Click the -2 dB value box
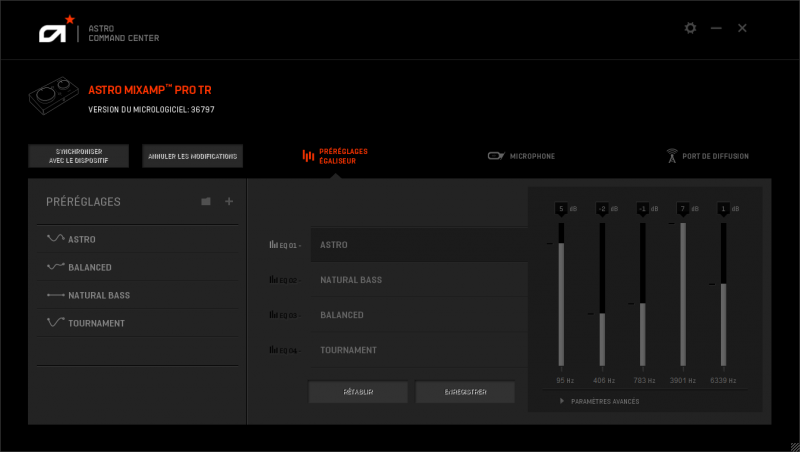Image resolution: width=800 pixels, height=452 pixels. click(602, 209)
